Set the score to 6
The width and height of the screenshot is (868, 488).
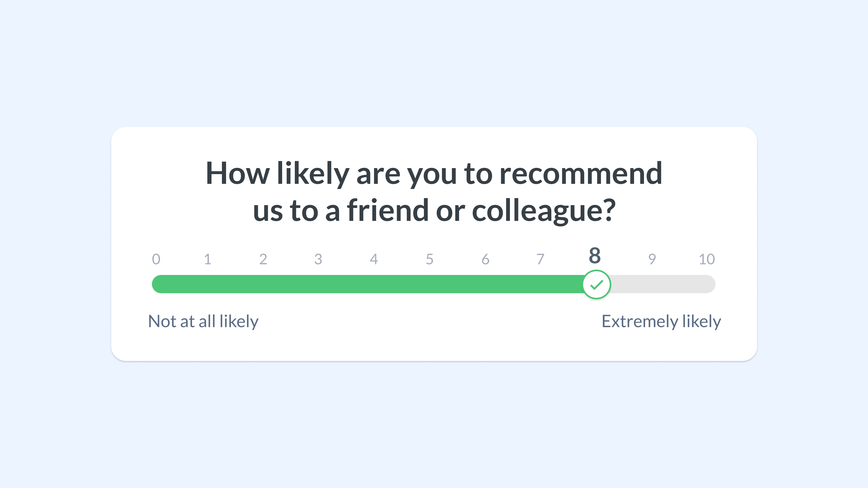click(x=485, y=259)
